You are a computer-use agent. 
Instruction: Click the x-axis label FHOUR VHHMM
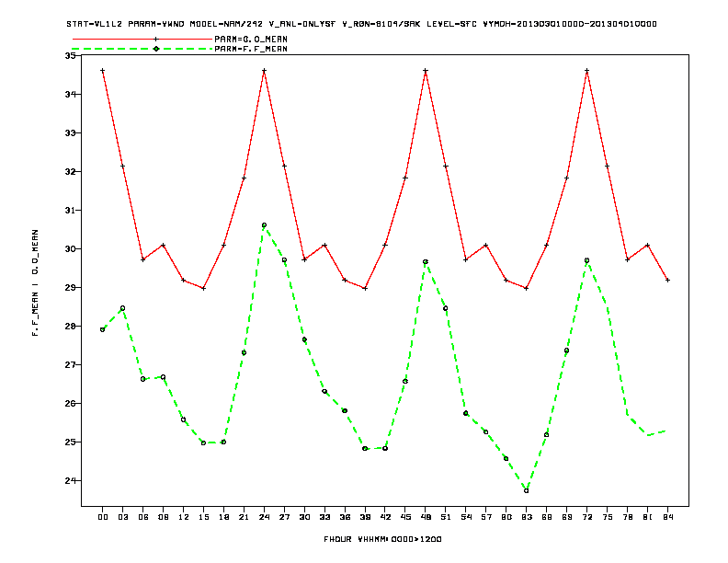pos(382,539)
